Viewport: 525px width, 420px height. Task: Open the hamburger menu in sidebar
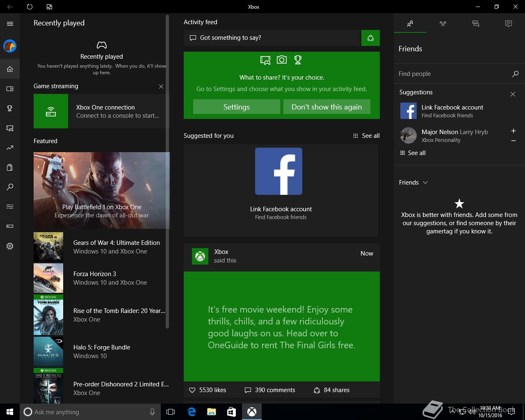tap(10, 24)
